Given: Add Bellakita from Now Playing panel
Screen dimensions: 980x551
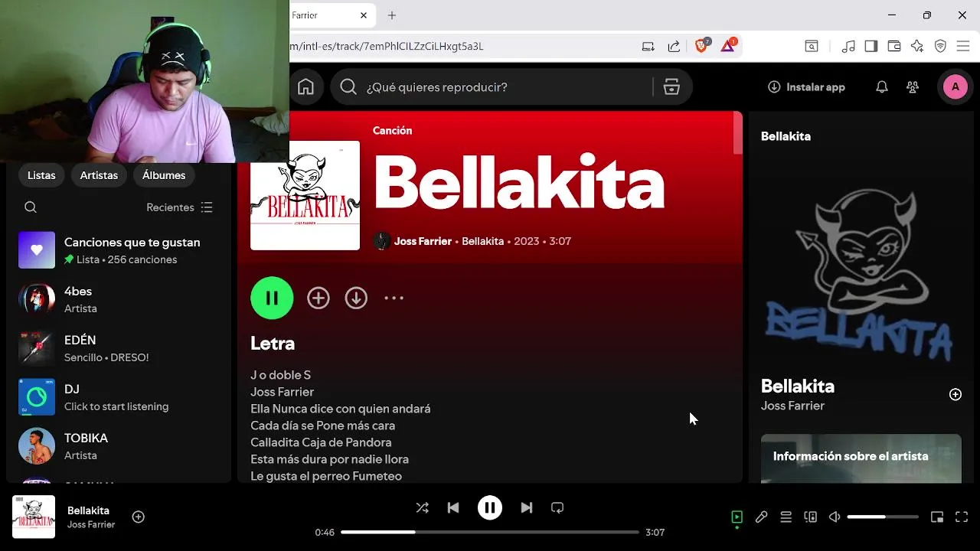Looking at the screenshot, I should (x=955, y=395).
